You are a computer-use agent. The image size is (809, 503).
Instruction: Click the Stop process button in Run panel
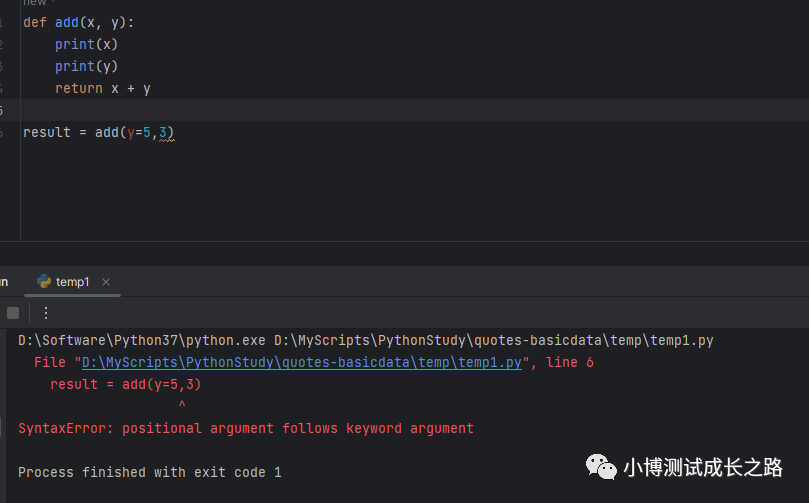click(13, 313)
